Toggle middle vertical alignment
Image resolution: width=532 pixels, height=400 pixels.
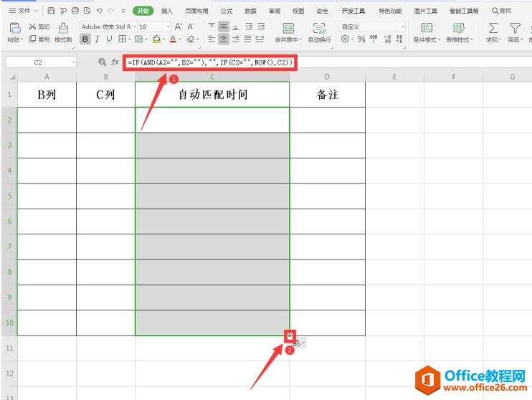pyautogui.click(x=223, y=27)
